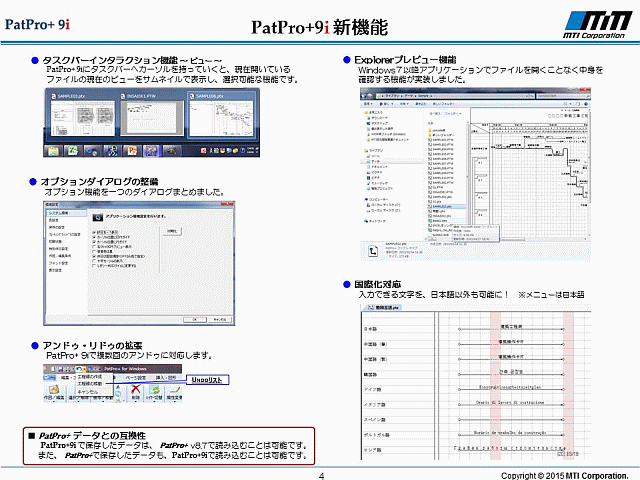Open the 挿入・説明 ribbon tab
The image size is (640, 480).
(x=165, y=378)
